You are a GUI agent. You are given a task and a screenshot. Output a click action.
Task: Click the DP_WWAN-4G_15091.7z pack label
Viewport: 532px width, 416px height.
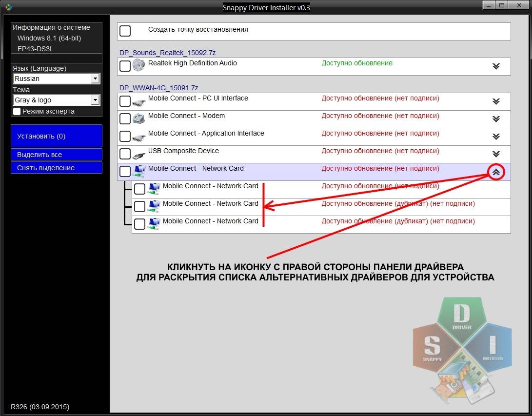point(159,88)
